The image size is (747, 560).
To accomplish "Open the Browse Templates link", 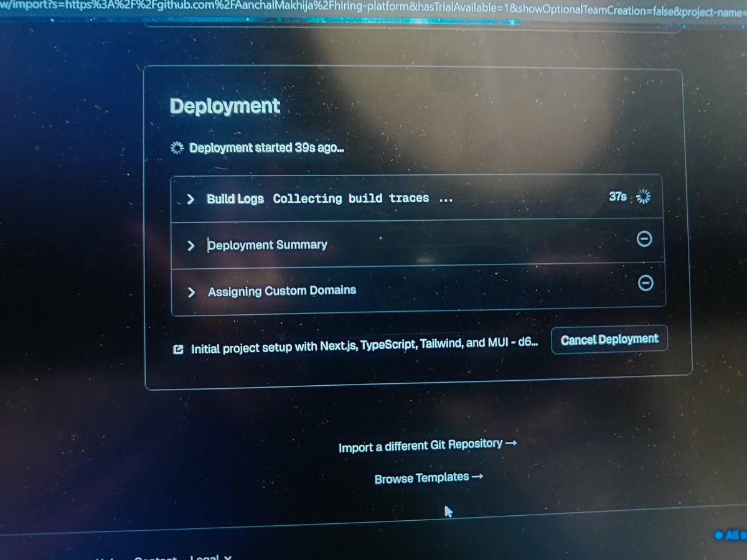I will tap(428, 478).
